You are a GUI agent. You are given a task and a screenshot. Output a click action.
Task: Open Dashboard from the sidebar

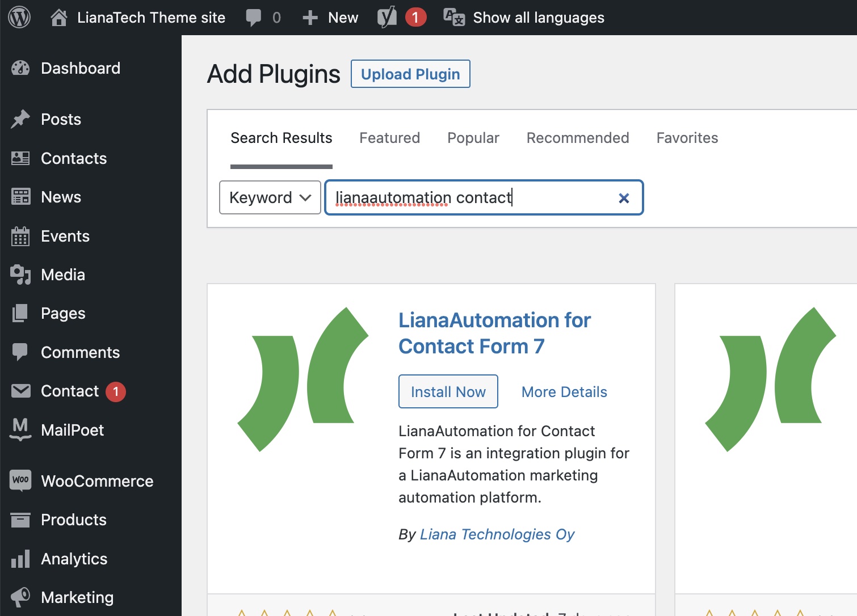point(80,69)
